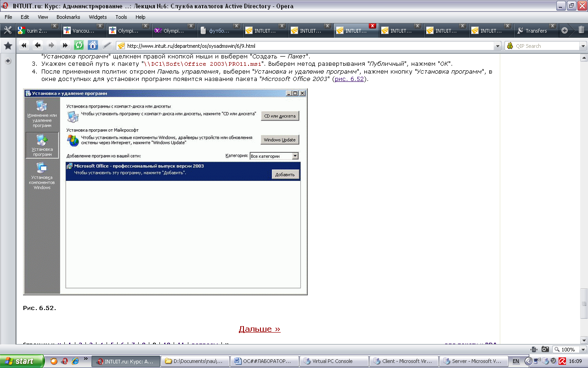
Task: Go to the Home page
Action: [93, 46]
